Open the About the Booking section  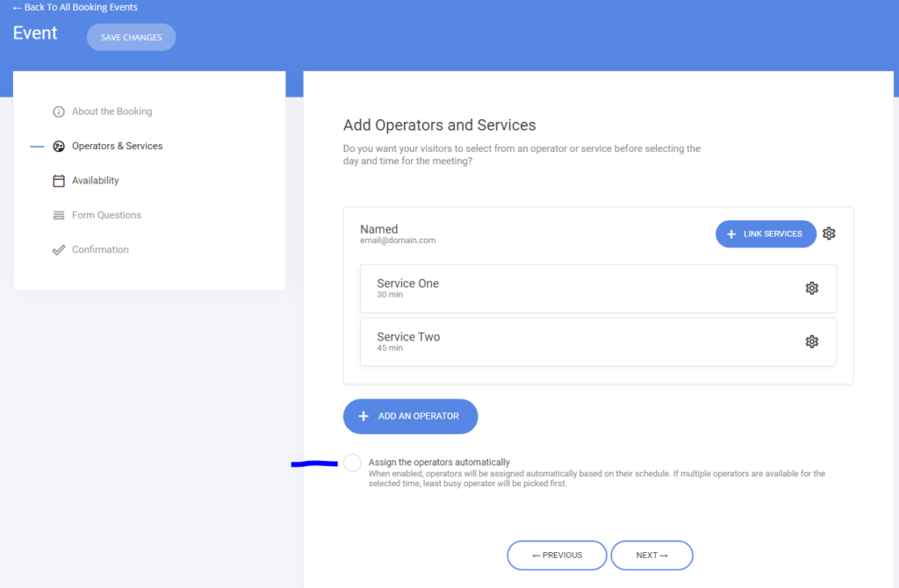point(111,111)
